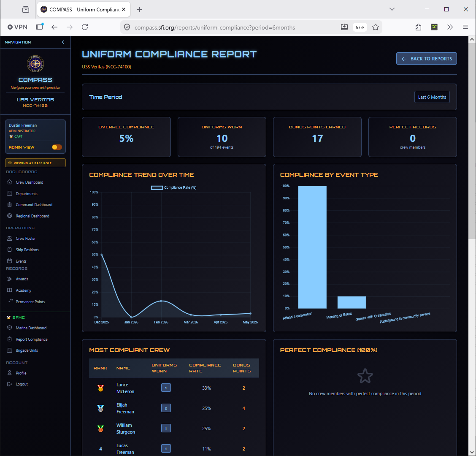The image size is (476, 456).
Task: Open browser extensions puzzle icon
Action: click(x=418, y=27)
